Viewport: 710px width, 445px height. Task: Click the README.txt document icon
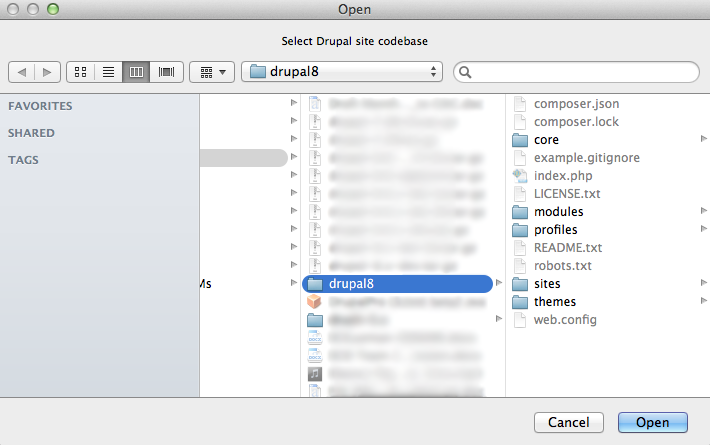pos(520,248)
